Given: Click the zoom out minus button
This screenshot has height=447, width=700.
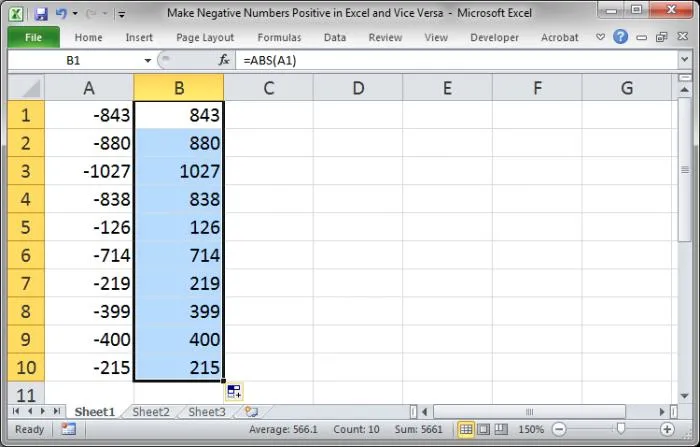Looking at the screenshot, I should click(x=559, y=430).
